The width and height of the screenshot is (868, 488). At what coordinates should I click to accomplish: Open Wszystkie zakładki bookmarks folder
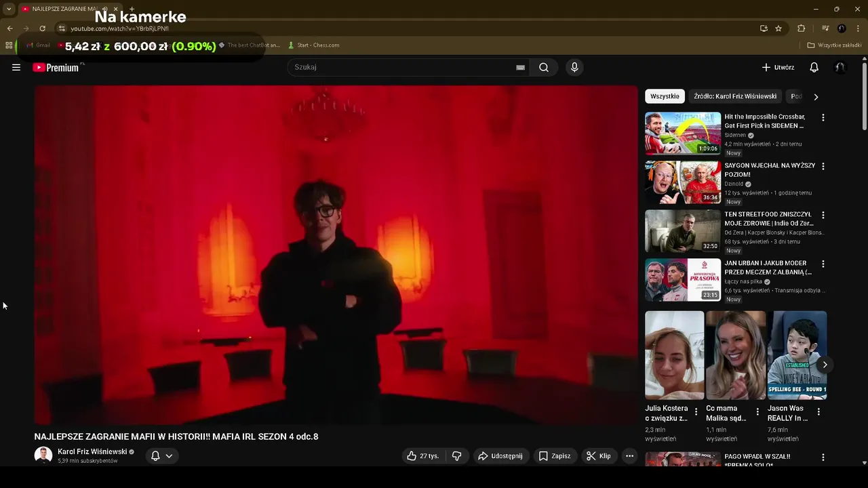(834, 45)
